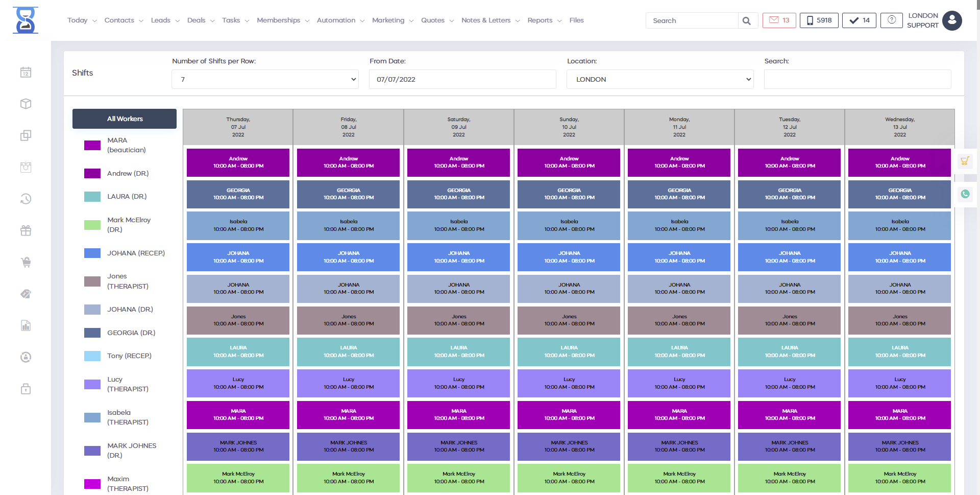Expand the Memberships menu
Screen dimensions: 980x495
(x=283, y=20)
